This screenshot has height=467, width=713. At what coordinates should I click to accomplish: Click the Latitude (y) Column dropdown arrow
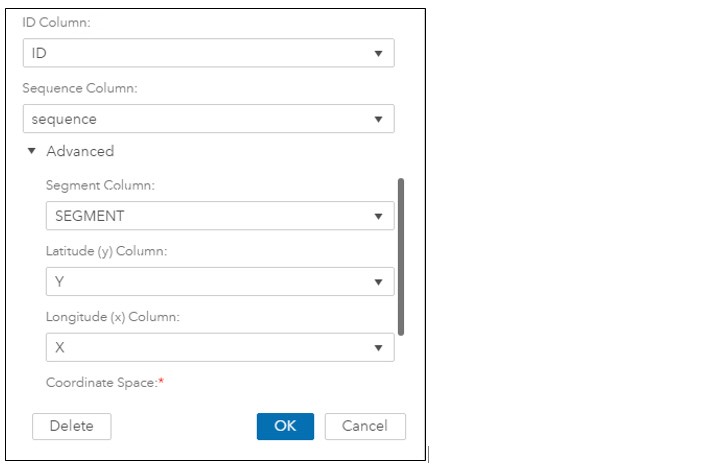coord(378,282)
